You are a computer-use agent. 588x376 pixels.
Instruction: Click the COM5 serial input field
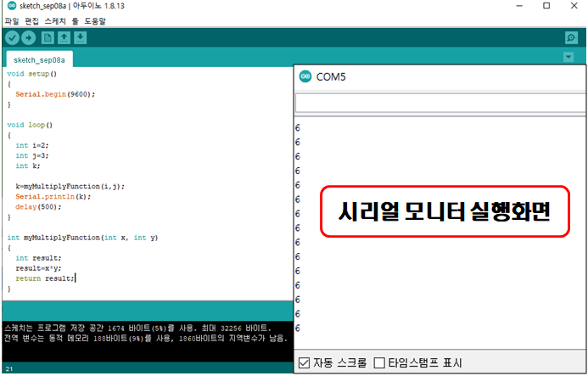(x=441, y=103)
